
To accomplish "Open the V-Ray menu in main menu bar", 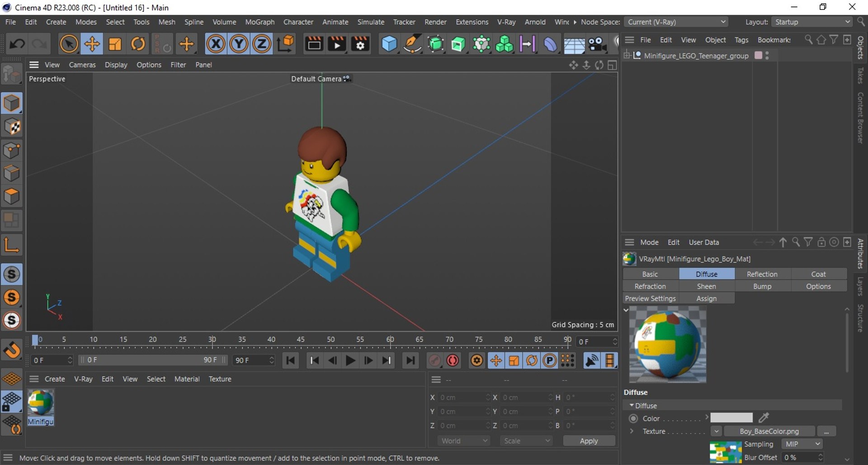I will click(x=506, y=22).
